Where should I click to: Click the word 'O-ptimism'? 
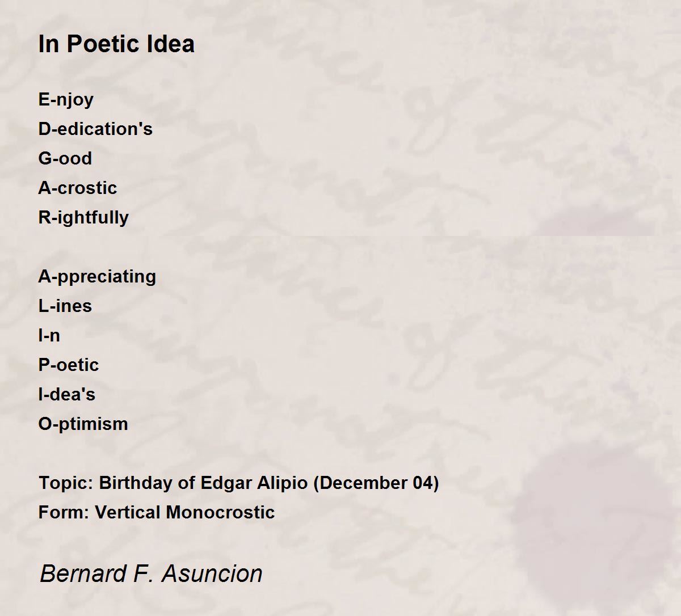83,424
